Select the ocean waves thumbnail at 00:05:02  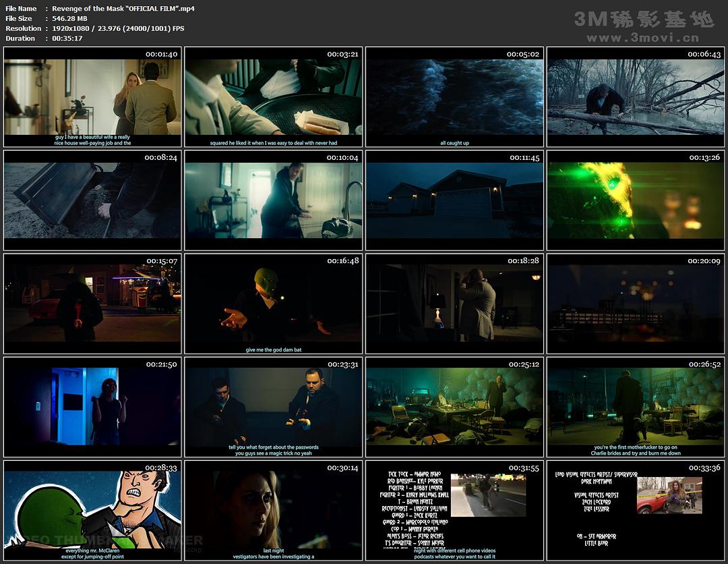[x=454, y=97]
